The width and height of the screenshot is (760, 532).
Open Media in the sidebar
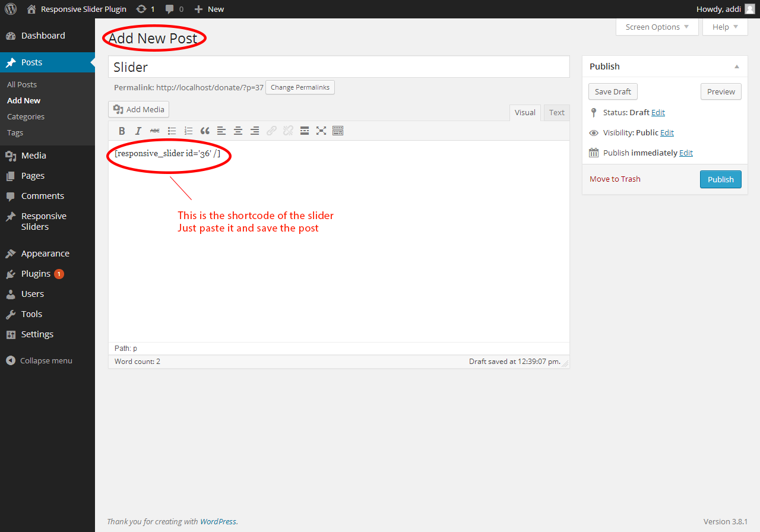(x=47, y=156)
